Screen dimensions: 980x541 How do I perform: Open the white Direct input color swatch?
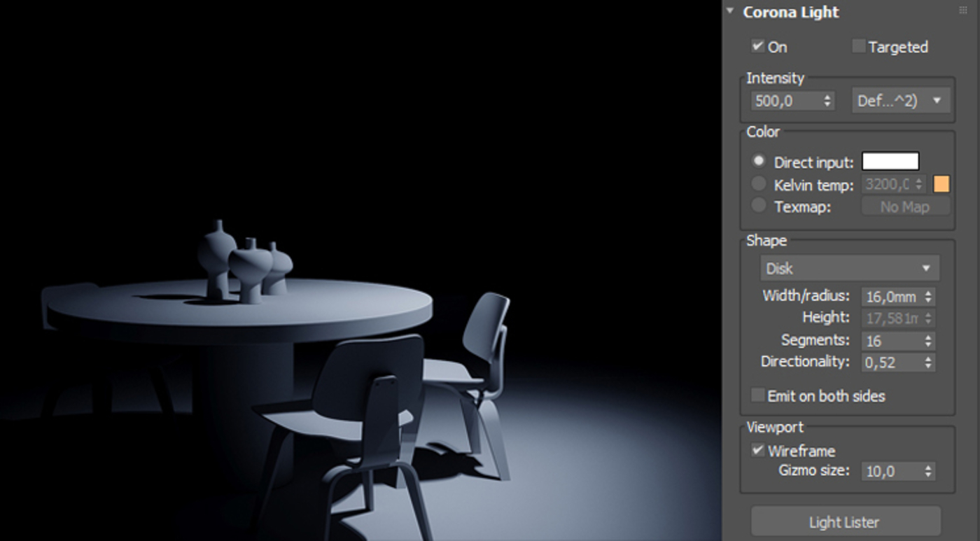890,161
